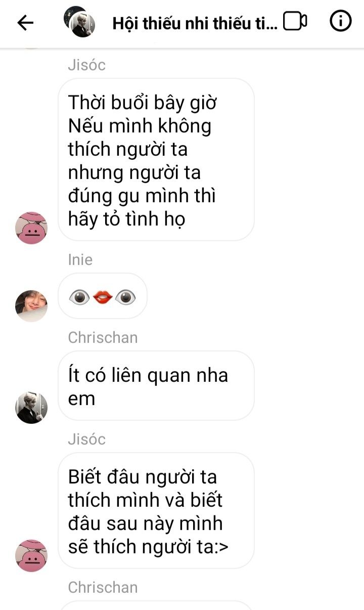The width and height of the screenshot is (364, 610).
Task: Open the group chat title "Hội thiếu nhi thiếu ti..."
Action: (x=195, y=23)
